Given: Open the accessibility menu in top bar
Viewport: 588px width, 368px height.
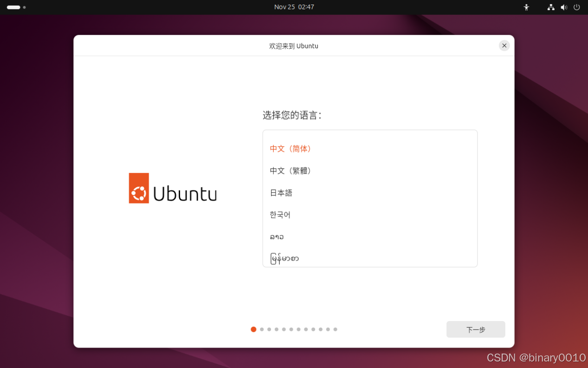Looking at the screenshot, I should pyautogui.click(x=526, y=7).
